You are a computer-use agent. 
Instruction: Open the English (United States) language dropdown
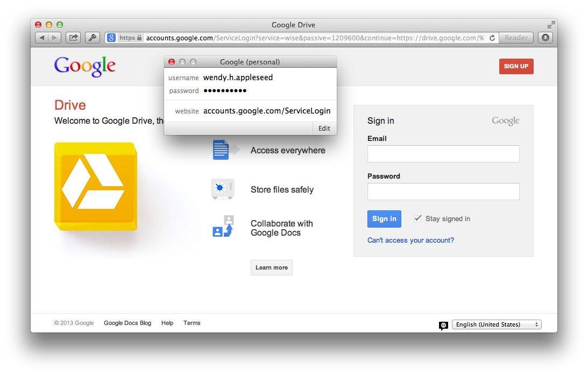(x=496, y=324)
